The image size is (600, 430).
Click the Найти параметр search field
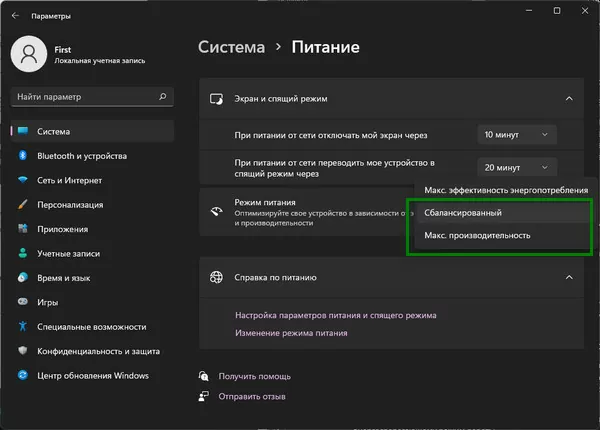85,97
